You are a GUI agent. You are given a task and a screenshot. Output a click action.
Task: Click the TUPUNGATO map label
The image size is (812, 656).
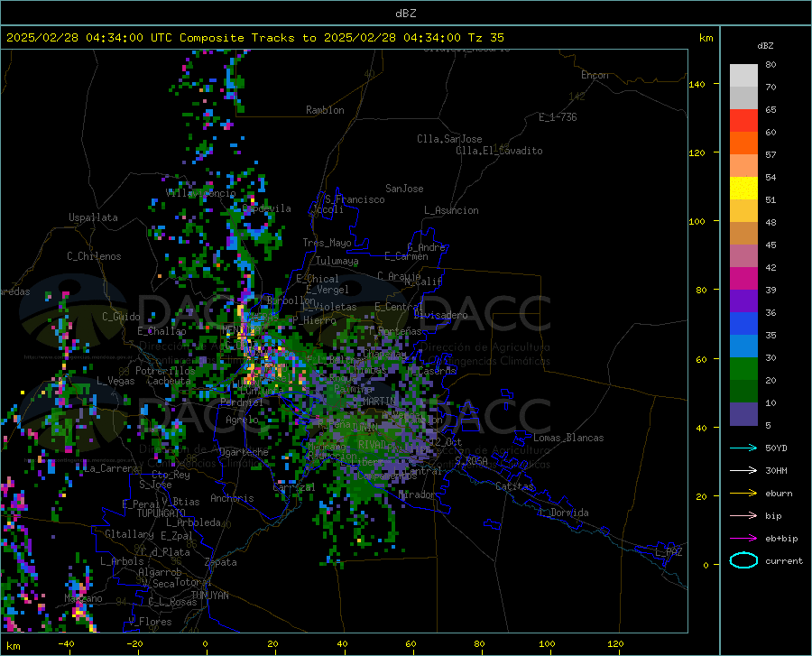click(161, 513)
